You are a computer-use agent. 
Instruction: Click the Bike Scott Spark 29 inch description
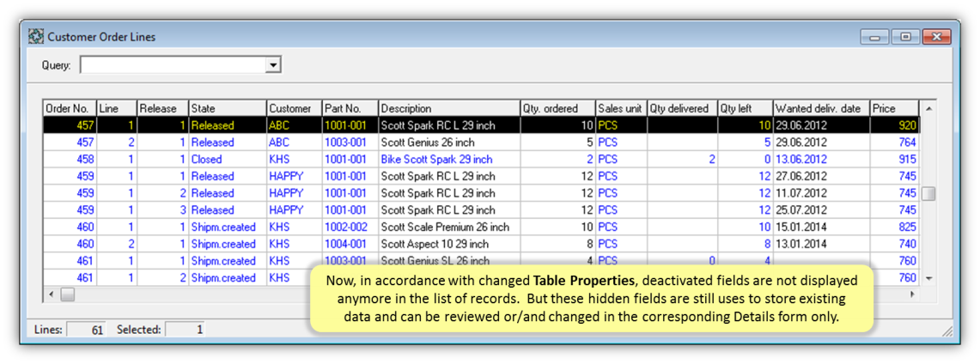point(436,160)
